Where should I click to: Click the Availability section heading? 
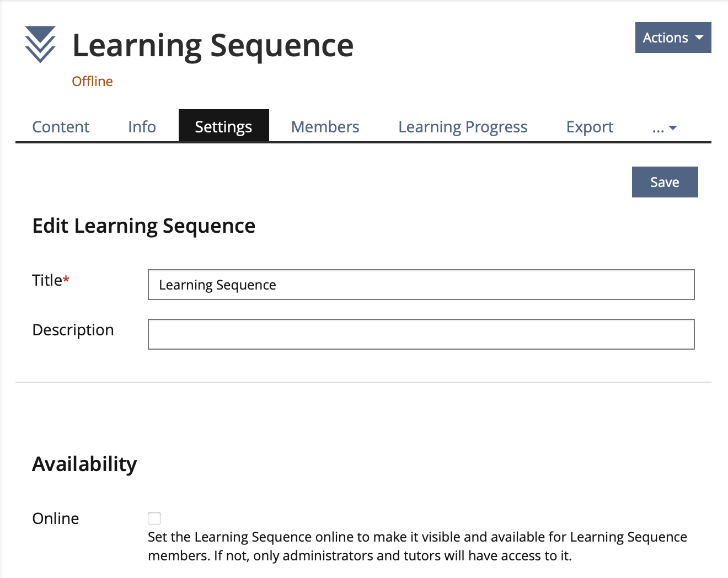[x=84, y=464]
